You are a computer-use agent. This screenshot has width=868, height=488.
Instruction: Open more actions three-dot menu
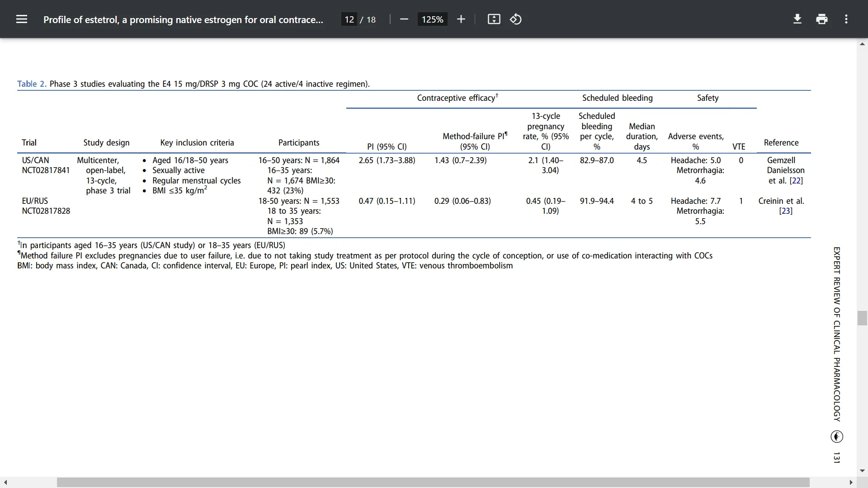pos(846,19)
